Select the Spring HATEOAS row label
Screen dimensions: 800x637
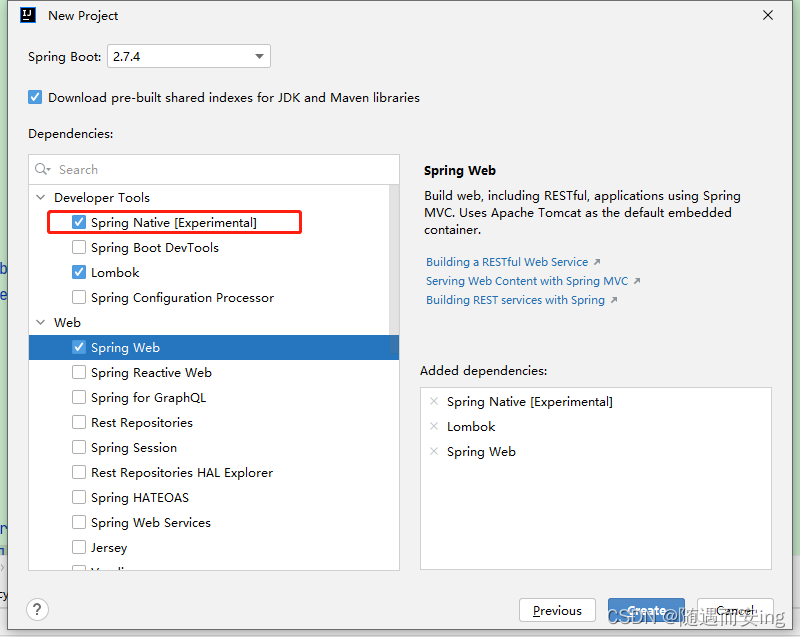(x=140, y=497)
